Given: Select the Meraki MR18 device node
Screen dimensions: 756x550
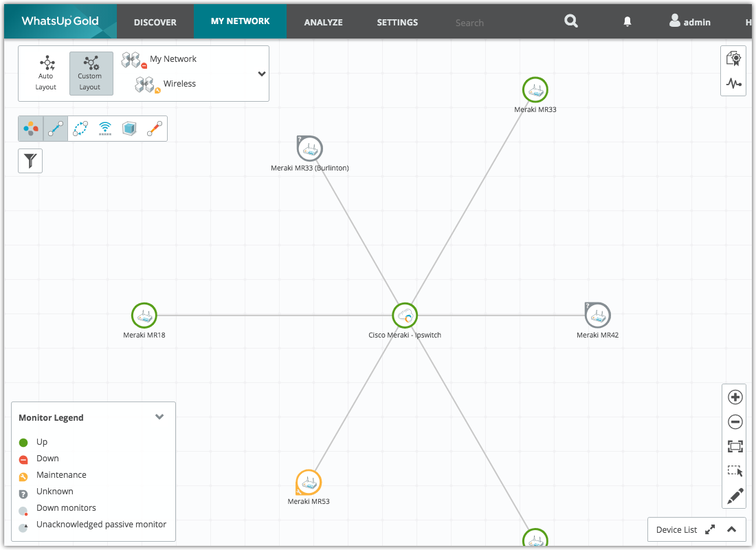Looking at the screenshot, I should click(144, 316).
